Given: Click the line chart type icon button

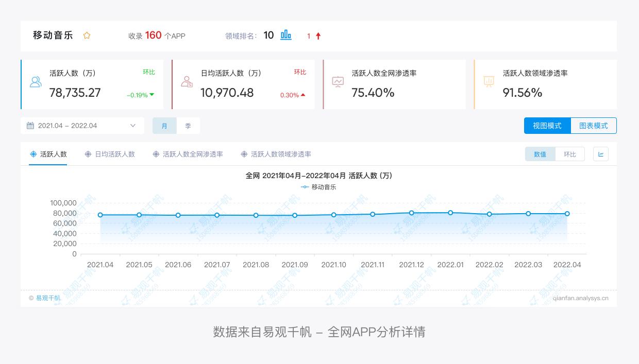Looking at the screenshot, I should tap(601, 154).
